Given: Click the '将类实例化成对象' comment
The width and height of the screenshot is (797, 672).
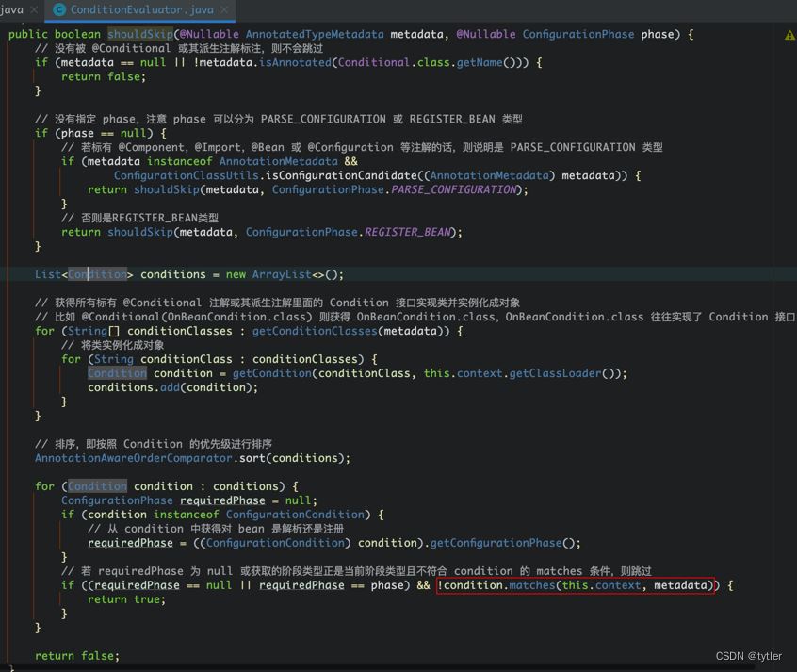Looking at the screenshot, I should click(112, 345).
